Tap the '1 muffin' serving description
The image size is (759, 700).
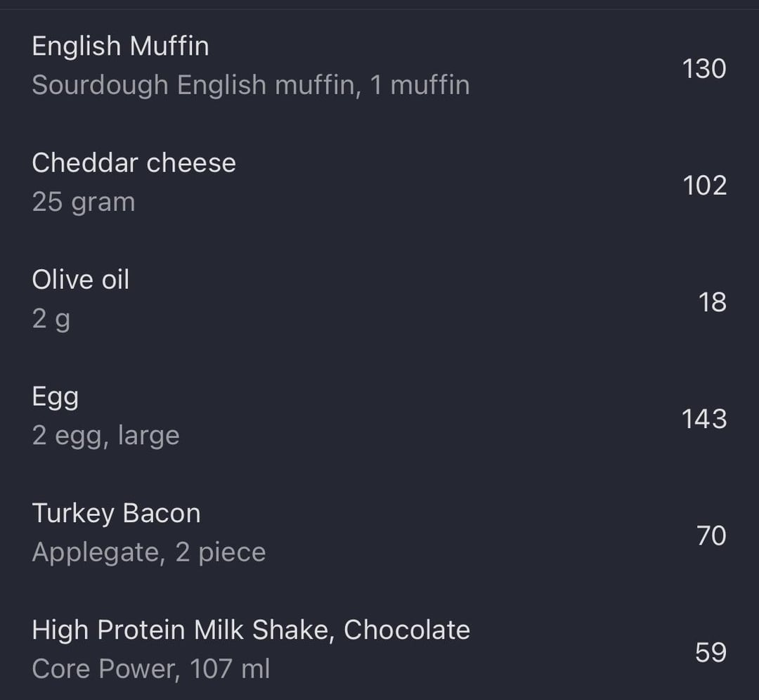420,85
